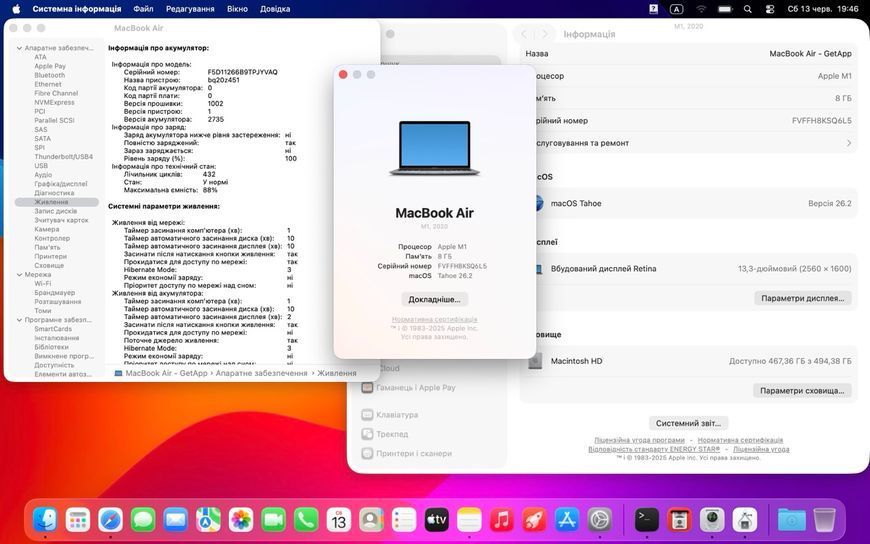This screenshot has width=870, height=544.
Task: Click the Spotlight search icon in menu bar
Action: click(748, 9)
